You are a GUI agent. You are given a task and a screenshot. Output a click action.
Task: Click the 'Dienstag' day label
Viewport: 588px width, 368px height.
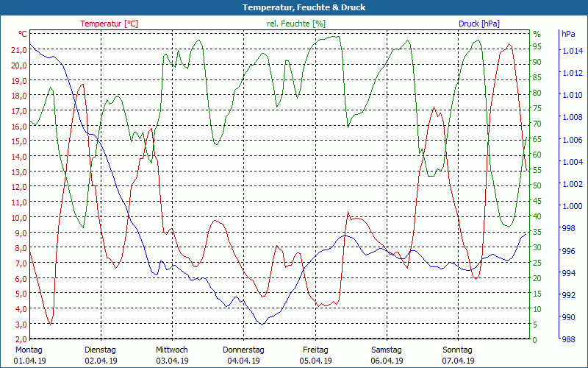coord(101,350)
